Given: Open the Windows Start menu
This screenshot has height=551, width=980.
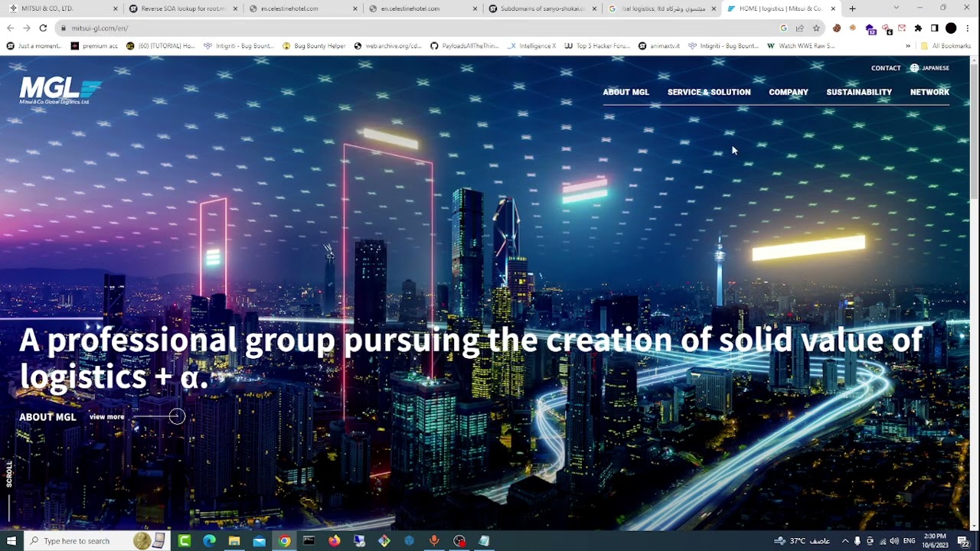Looking at the screenshot, I should 11,541.
